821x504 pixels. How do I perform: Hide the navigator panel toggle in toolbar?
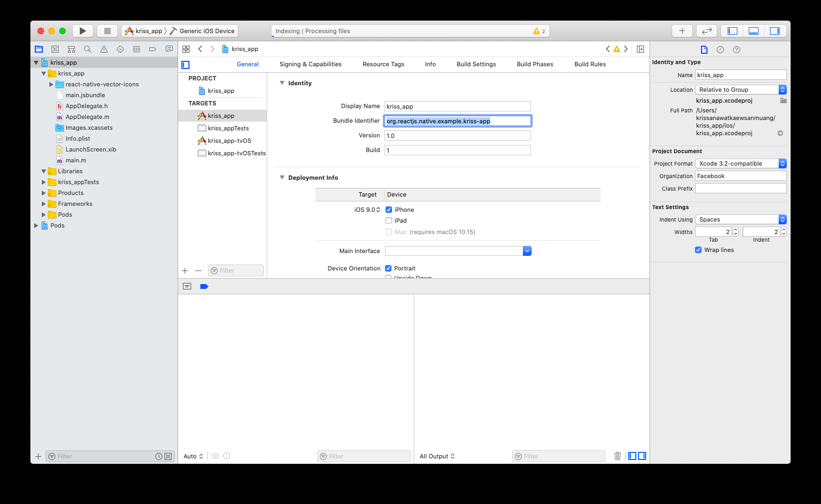click(732, 31)
